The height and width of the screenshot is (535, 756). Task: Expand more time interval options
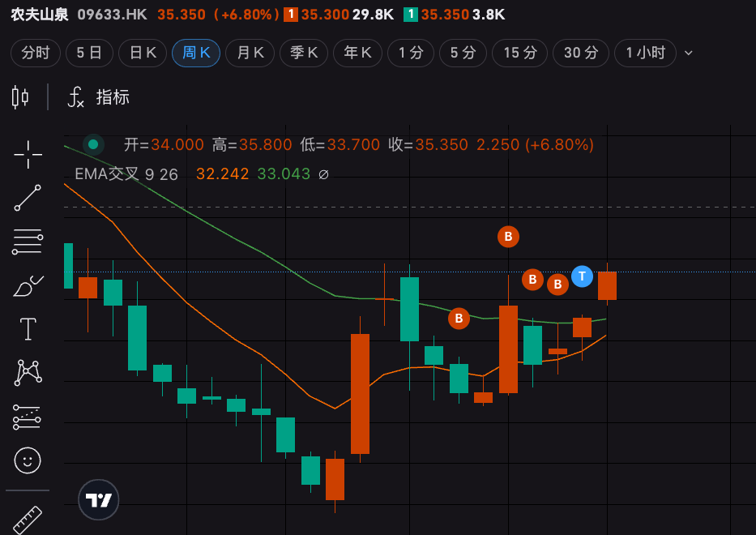[x=689, y=53]
